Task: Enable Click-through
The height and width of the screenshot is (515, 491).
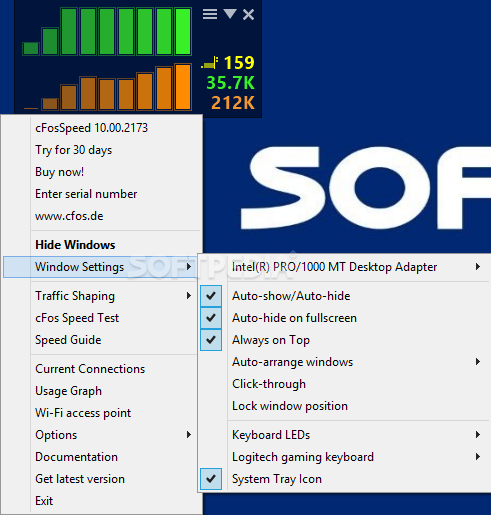Action: coord(269,384)
